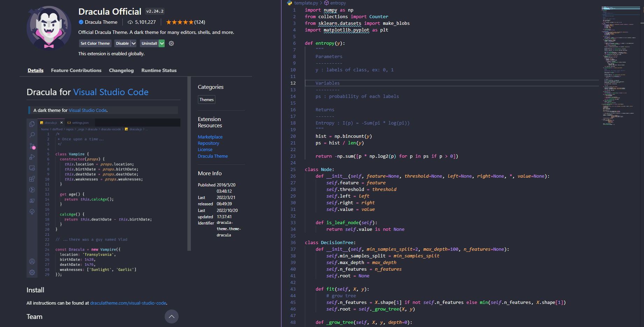Open the Visual Studio Code heading link
Screen dimensions: 644x327
coord(111,92)
